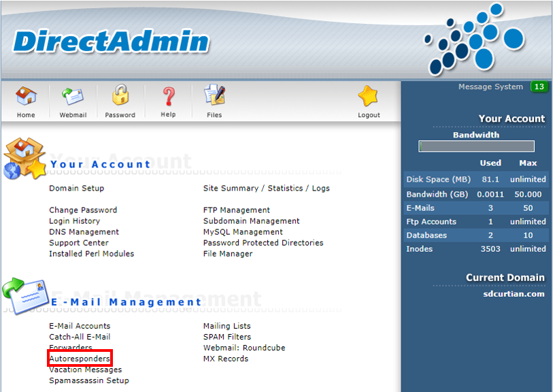Open MySQL Management page
The image size is (553, 392).
coord(243,232)
